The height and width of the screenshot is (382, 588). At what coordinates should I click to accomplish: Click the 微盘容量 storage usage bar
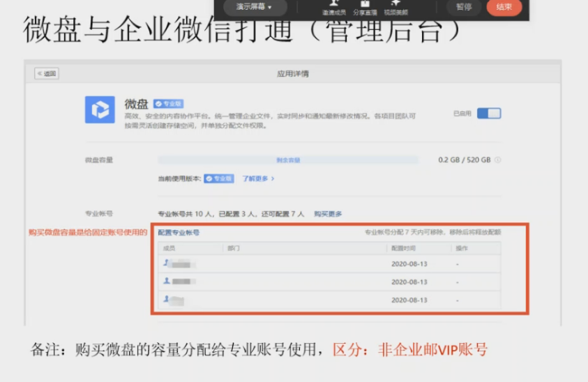click(x=288, y=160)
